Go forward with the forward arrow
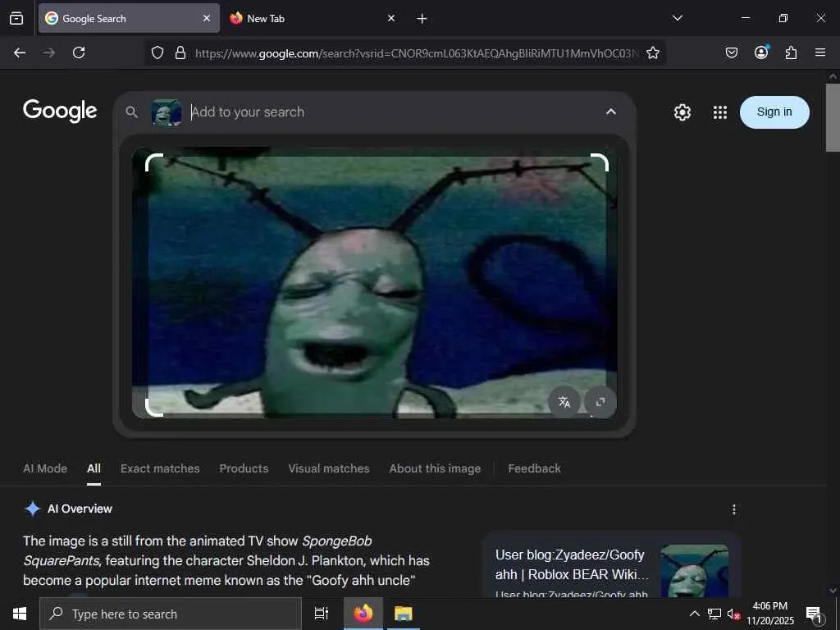This screenshot has height=630, width=840. pyautogui.click(x=49, y=52)
